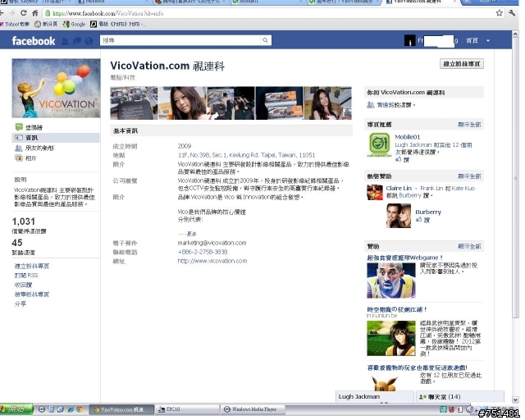This screenshot has height=420, width=525.
Task: Show all recommended pages link
Action: tap(469, 125)
